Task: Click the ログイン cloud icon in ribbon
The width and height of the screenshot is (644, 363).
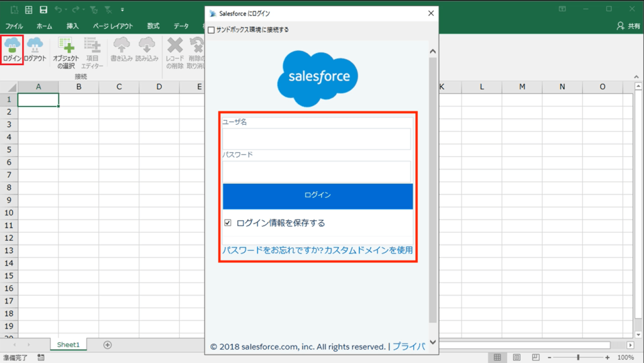Action: pos(12,48)
